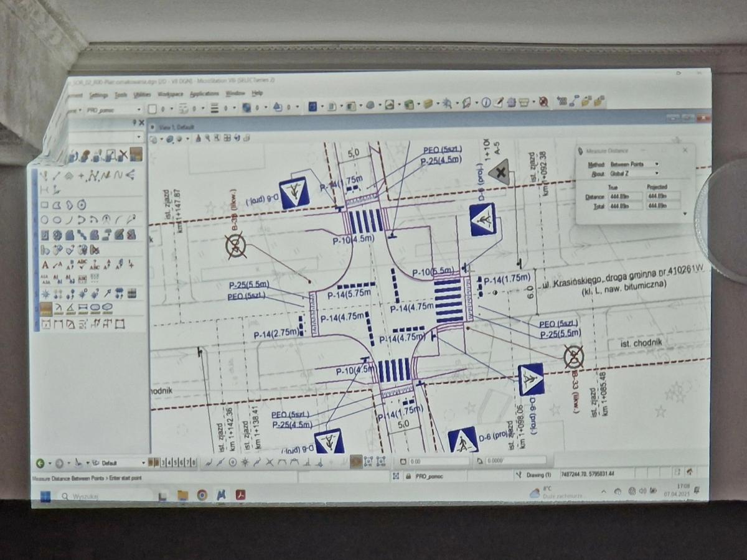747x560 pixels.
Task: Switch to view number 8
Action: point(194,462)
